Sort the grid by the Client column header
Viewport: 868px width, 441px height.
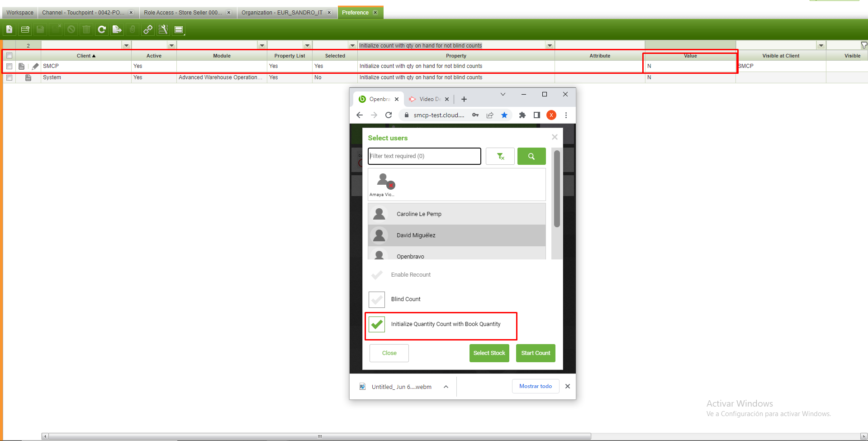pos(86,56)
